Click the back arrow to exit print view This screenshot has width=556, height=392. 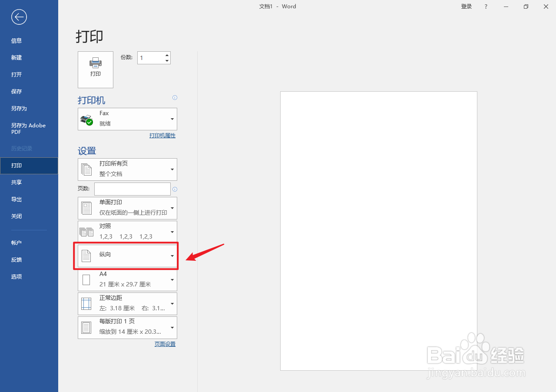[19, 17]
